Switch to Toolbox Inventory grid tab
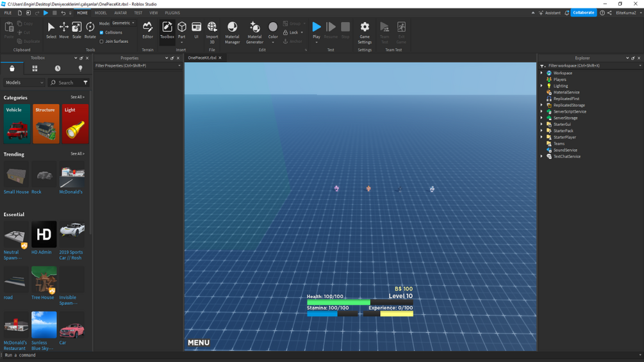Screen dimensions: 644x362 click(x=35, y=69)
